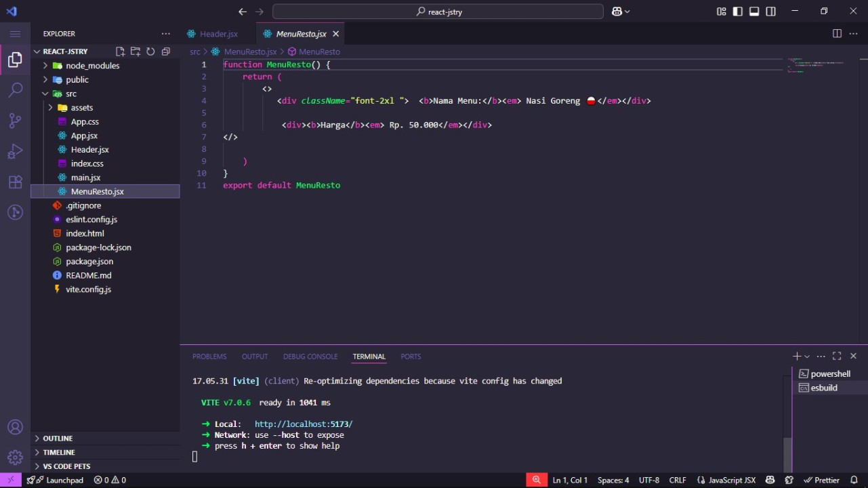The height and width of the screenshot is (488, 868).
Task: Switch to the PROBLEMS panel tab
Action: 209,357
